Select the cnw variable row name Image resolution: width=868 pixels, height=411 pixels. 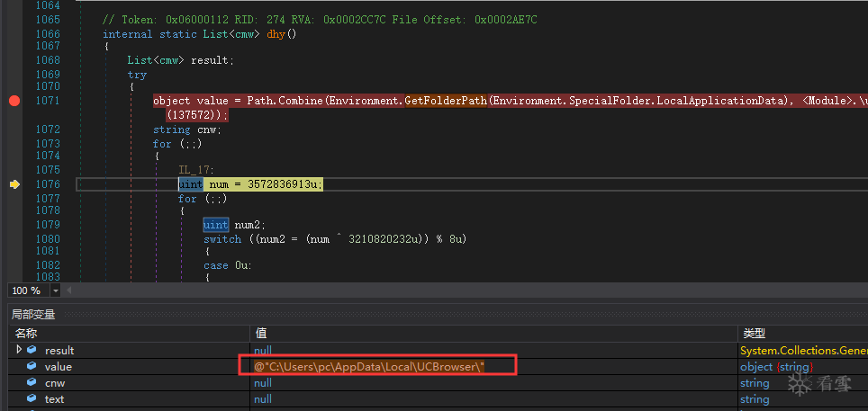[55, 383]
